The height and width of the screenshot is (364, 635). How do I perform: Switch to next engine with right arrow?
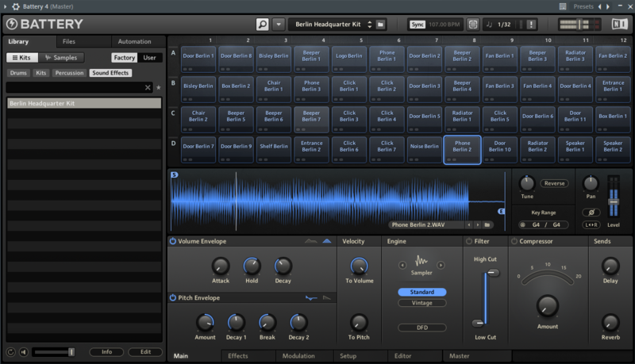441,266
